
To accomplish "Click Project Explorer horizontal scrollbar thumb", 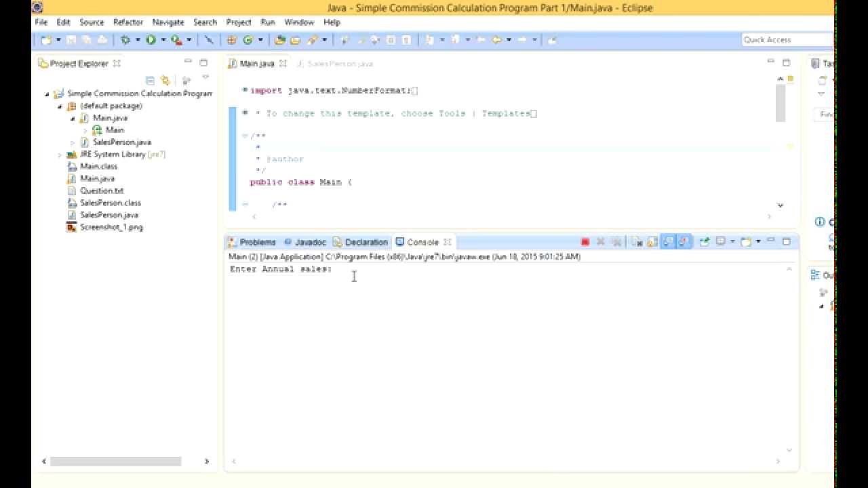I will coord(115,462).
